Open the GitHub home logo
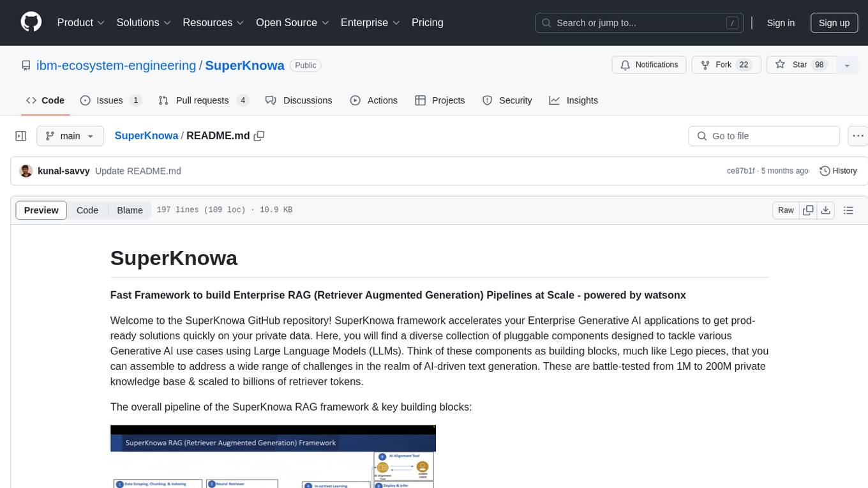This screenshot has width=868, height=488. click(x=31, y=22)
